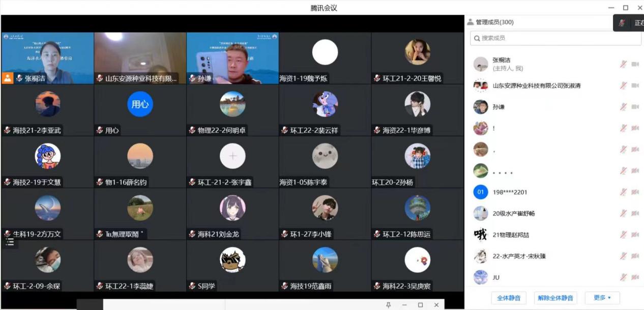
Task: Unmute microphone of member 孙谦
Action: [623, 107]
